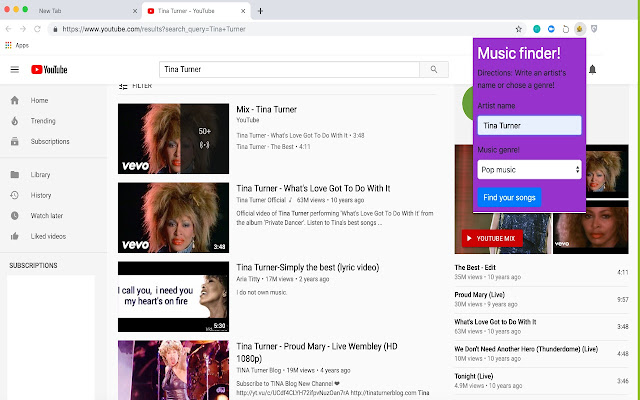This screenshot has width=640, height=400.
Task: Open Subscriptions in the sidebar
Action: (x=50, y=142)
